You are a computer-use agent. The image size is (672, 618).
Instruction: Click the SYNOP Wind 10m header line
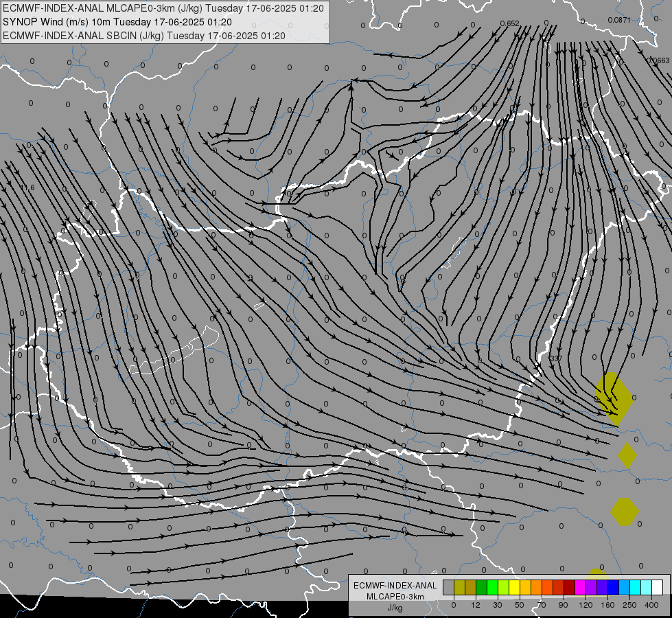pyautogui.click(x=117, y=22)
